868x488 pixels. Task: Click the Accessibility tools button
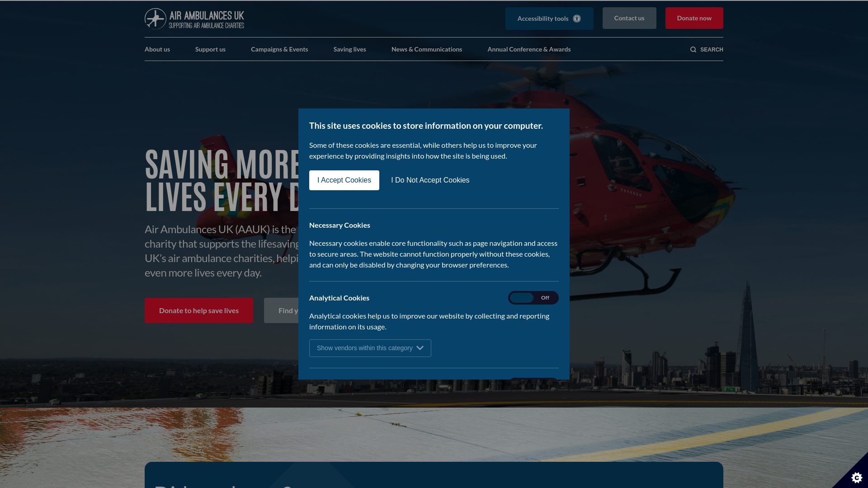[x=549, y=19]
